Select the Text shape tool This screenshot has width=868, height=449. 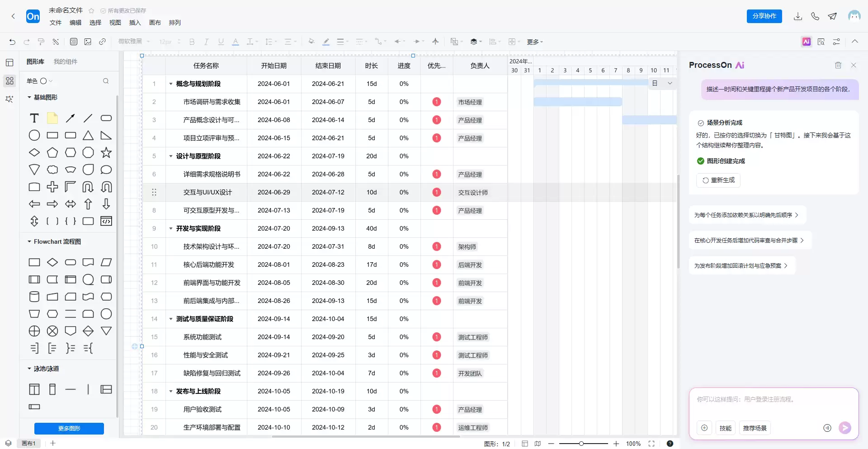point(34,118)
